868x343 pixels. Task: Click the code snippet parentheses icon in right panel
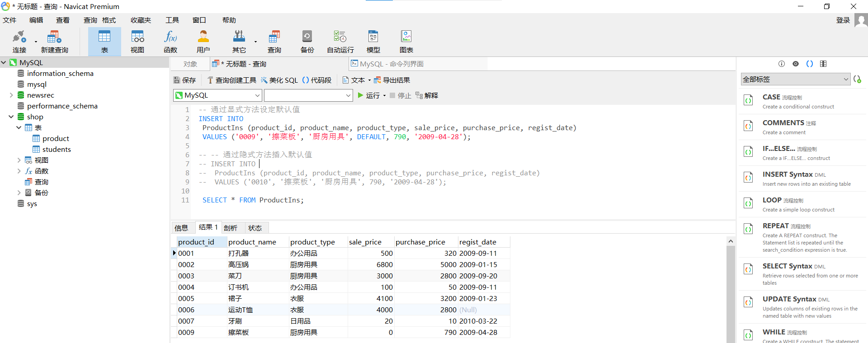coord(810,64)
